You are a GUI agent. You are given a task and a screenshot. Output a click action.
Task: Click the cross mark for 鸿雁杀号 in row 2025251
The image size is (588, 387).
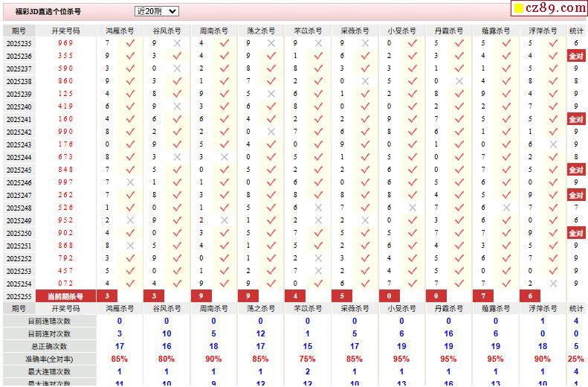[x=130, y=246]
